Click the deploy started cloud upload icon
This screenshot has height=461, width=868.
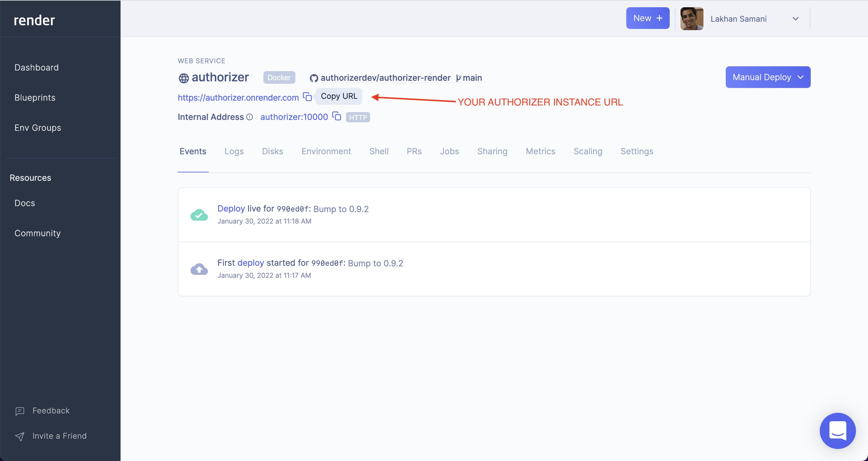tap(199, 269)
